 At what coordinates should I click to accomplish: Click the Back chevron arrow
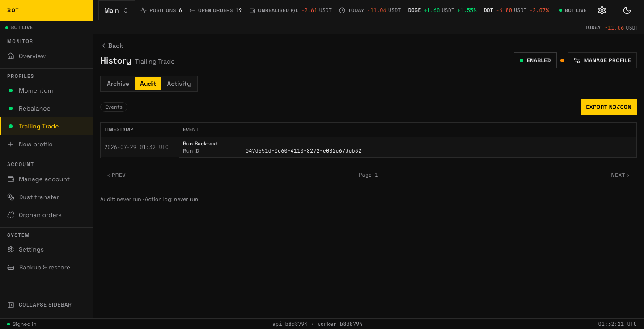[x=104, y=46]
